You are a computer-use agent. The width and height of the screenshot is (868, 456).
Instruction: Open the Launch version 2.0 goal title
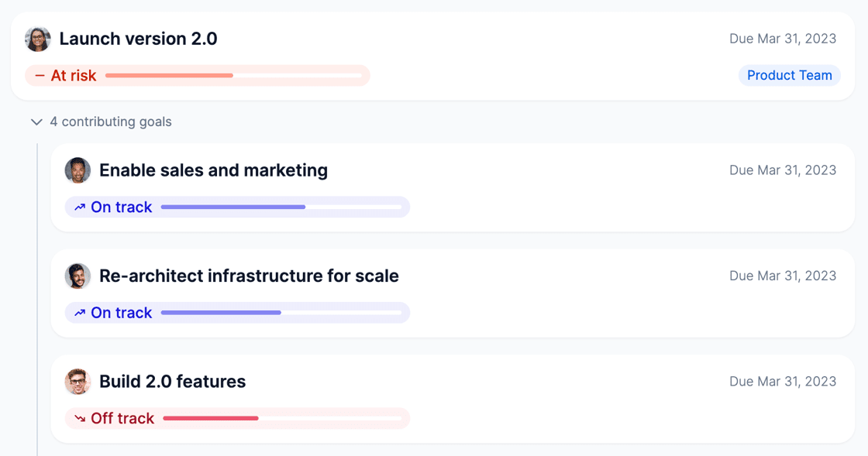(138, 39)
